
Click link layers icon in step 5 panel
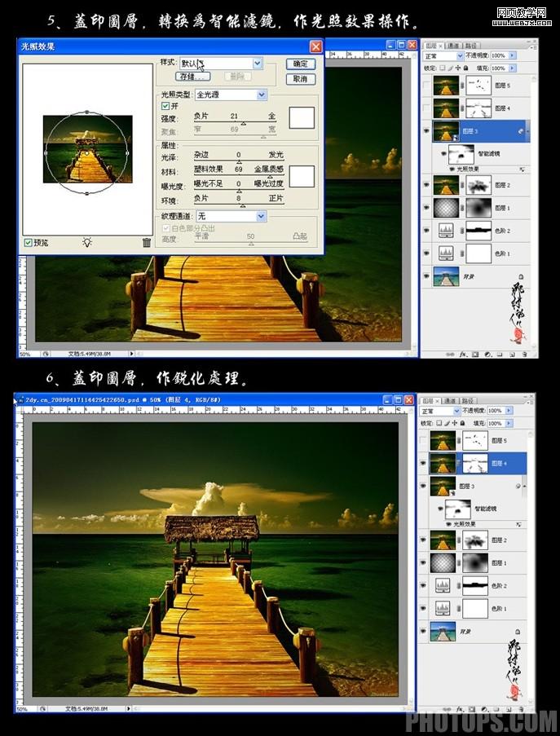(450, 355)
